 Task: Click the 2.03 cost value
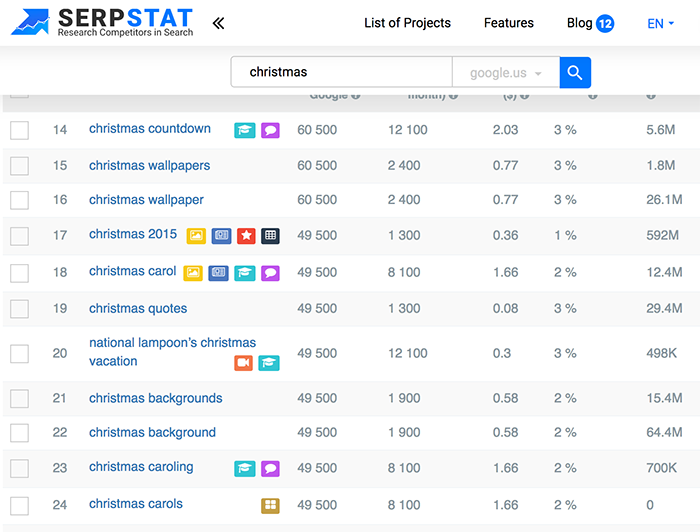point(505,130)
